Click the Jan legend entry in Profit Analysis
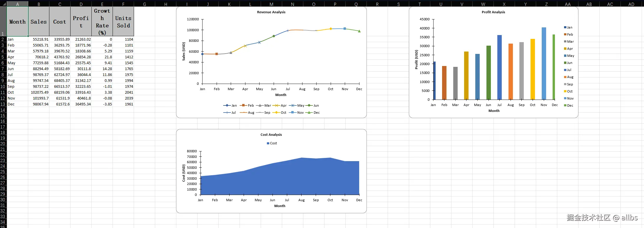Viewport: 644px width, 228px height. click(x=568, y=27)
